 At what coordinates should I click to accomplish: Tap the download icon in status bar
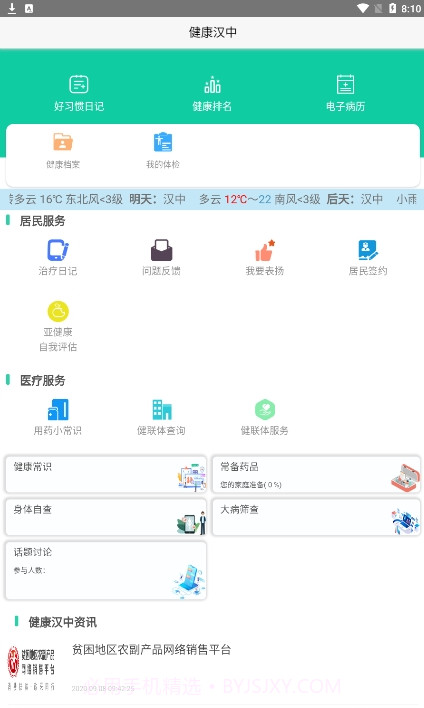point(12,8)
